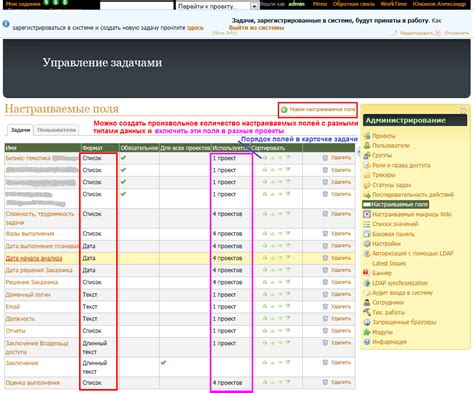474x393 pixels.
Task: Switch to the Задачи tab
Action: (x=20, y=130)
